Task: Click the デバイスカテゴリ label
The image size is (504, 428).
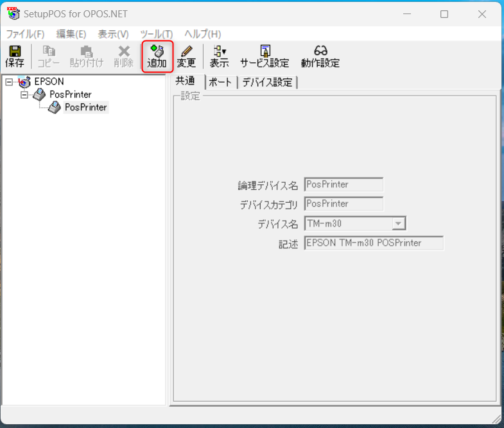Action: click(269, 205)
